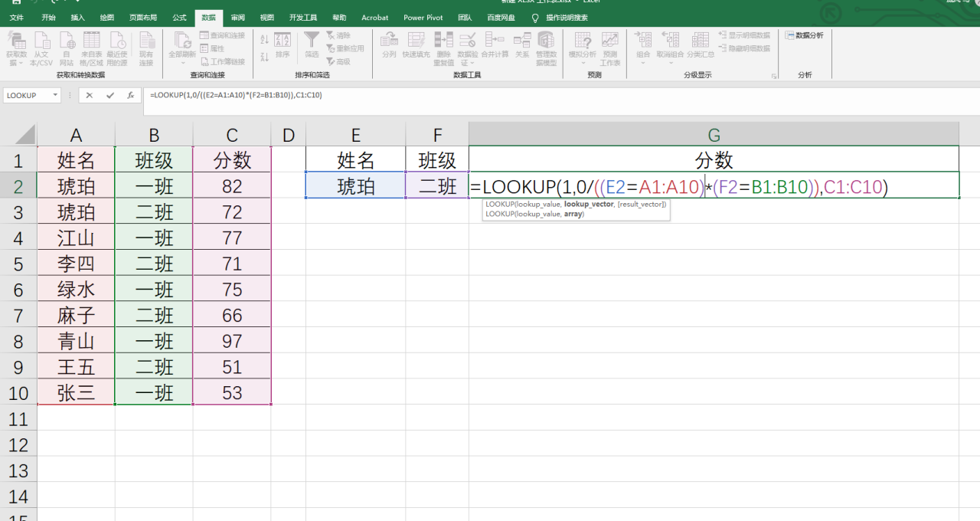The image size is (980, 521).
Task: Open the 文件 (File) tab
Action: (16, 18)
